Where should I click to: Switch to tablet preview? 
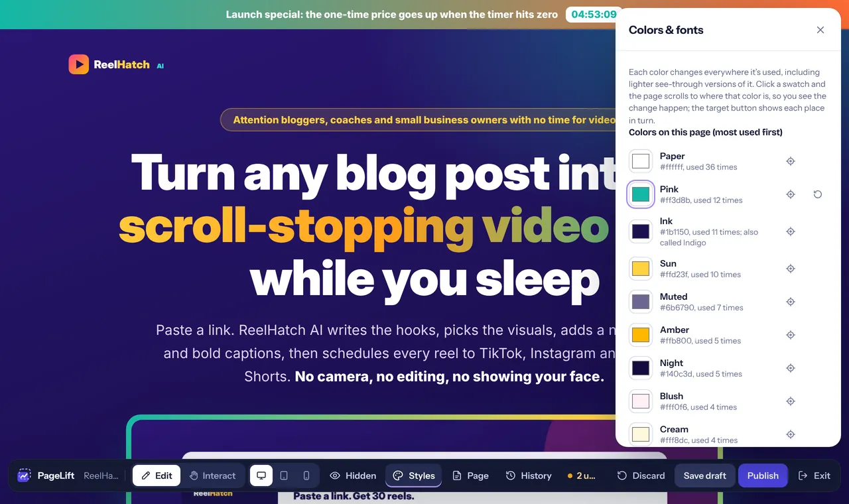284,475
